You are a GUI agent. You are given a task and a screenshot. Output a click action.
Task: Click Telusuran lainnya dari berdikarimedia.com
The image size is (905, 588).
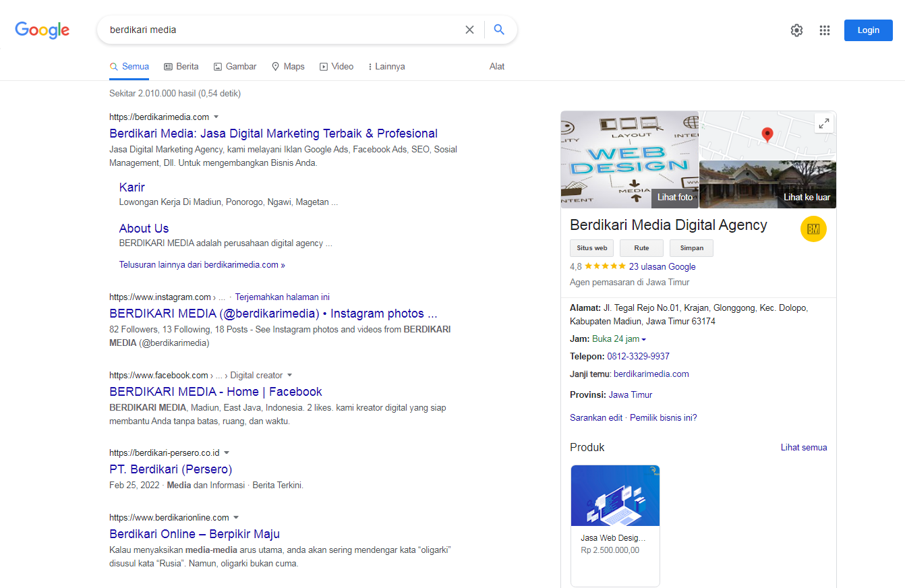(x=202, y=265)
